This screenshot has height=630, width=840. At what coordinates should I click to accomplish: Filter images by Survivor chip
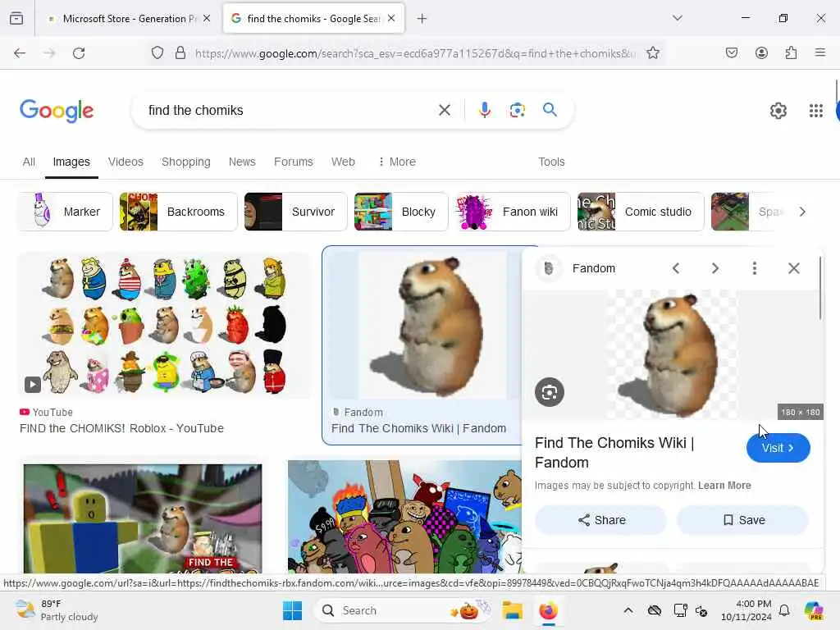pyautogui.click(x=295, y=212)
